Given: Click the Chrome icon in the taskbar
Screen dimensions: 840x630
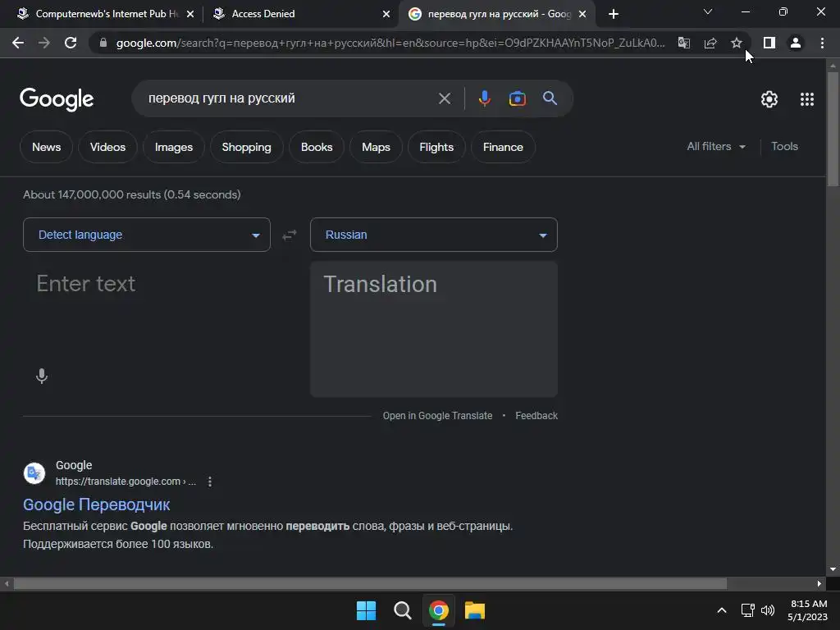Looking at the screenshot, I should click(x=439, y=610).
